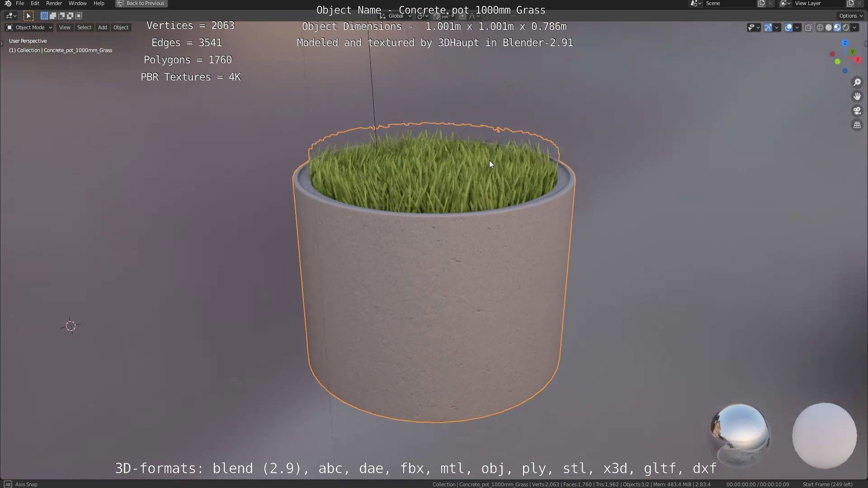The height and width of the screenshot is (488, 868).
Task: Select the Select Box tool icon
Action: pyautogui.click(x=28, y=16)
